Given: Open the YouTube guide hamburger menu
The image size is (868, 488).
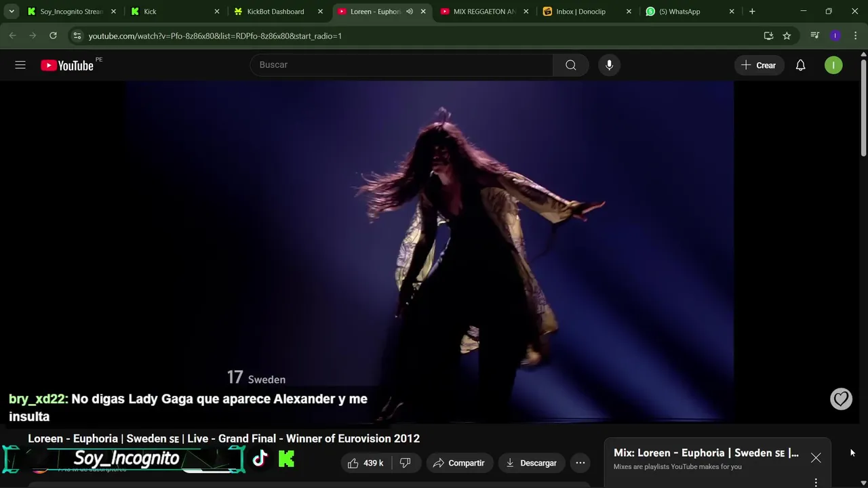Looking at the screenshot, I should tap(20, 65).
